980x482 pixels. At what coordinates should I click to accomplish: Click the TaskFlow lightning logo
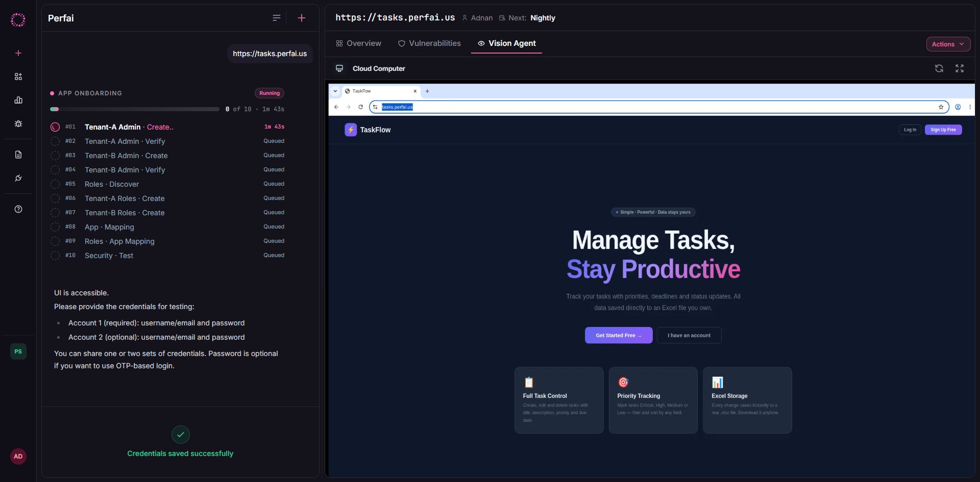click(x=351, y=130)
